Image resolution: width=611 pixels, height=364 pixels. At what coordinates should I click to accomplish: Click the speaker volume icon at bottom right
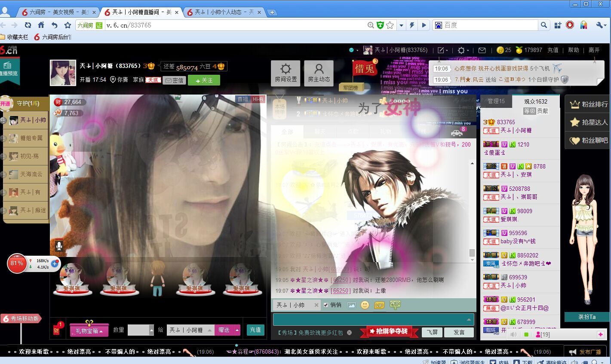(x=513, y=334)
